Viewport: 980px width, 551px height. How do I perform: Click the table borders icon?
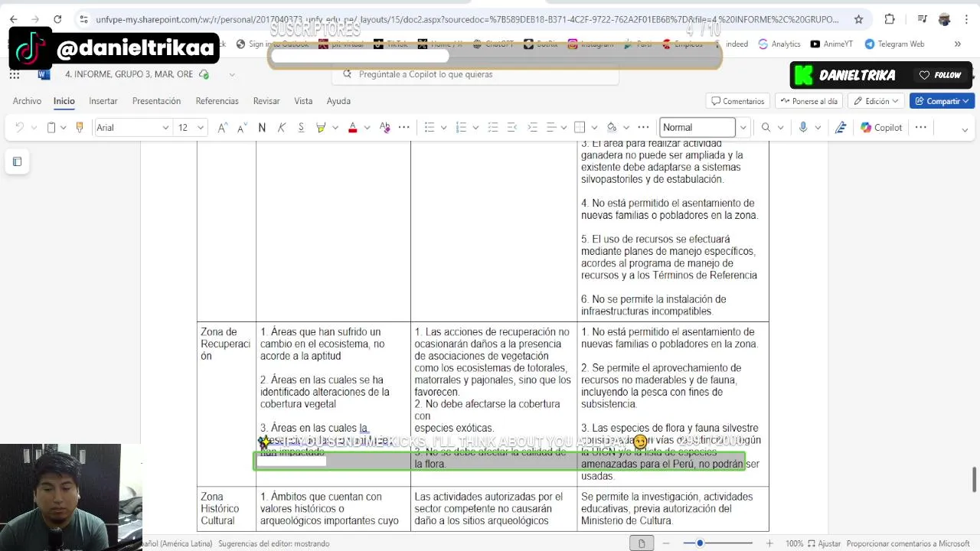pos(580,128)
